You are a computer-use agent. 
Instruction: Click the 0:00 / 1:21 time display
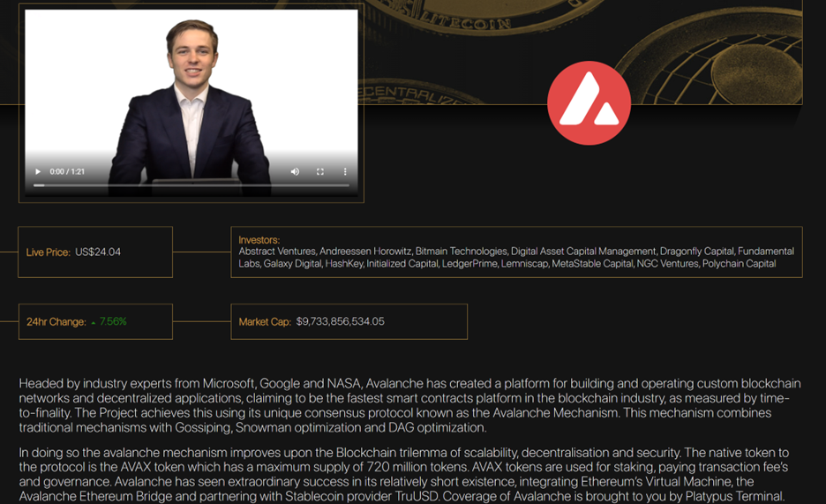coord(67,171)
